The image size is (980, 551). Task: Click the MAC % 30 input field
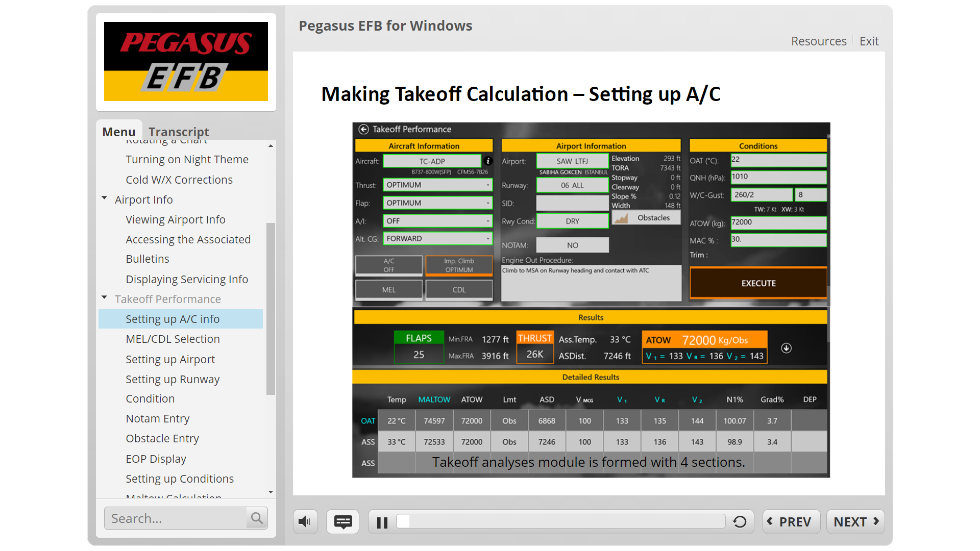tap(778, 240)
